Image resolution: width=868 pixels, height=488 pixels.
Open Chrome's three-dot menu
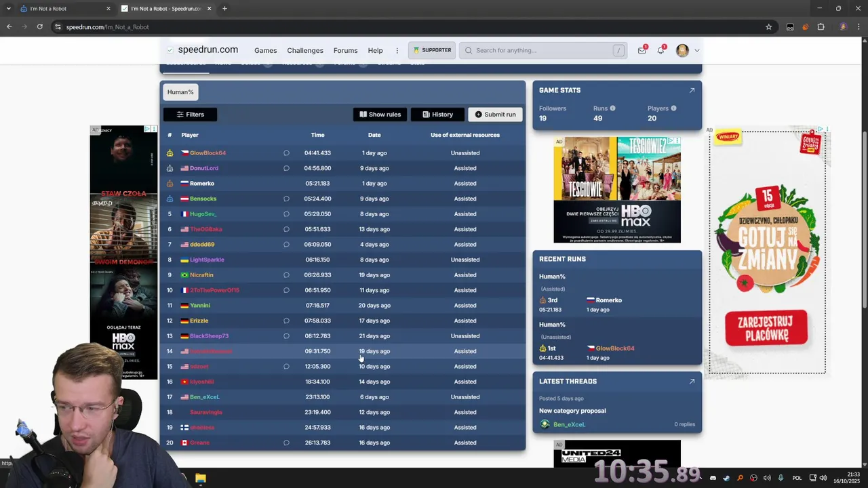point(858,27)
